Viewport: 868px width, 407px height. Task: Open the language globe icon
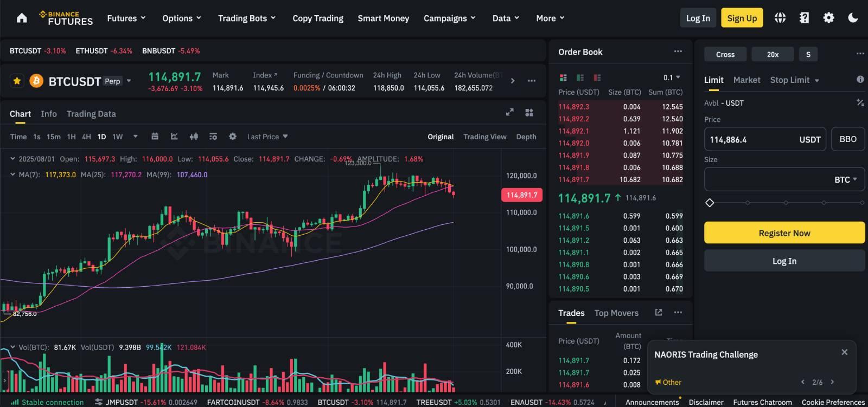click(780, 18)
